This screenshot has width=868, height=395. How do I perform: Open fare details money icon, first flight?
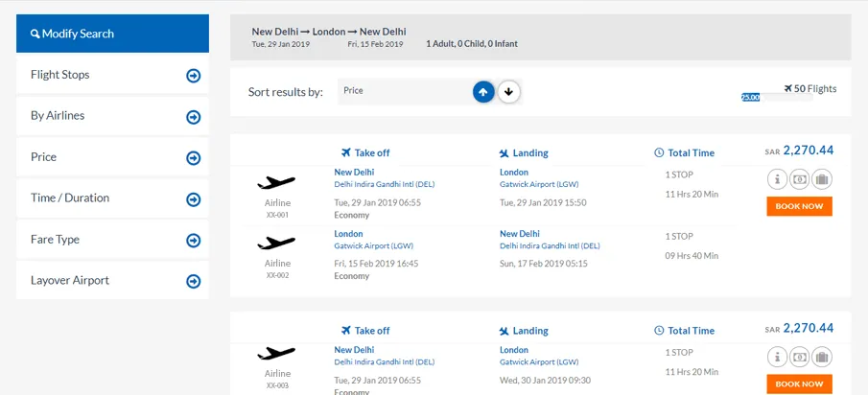point(799,179)
